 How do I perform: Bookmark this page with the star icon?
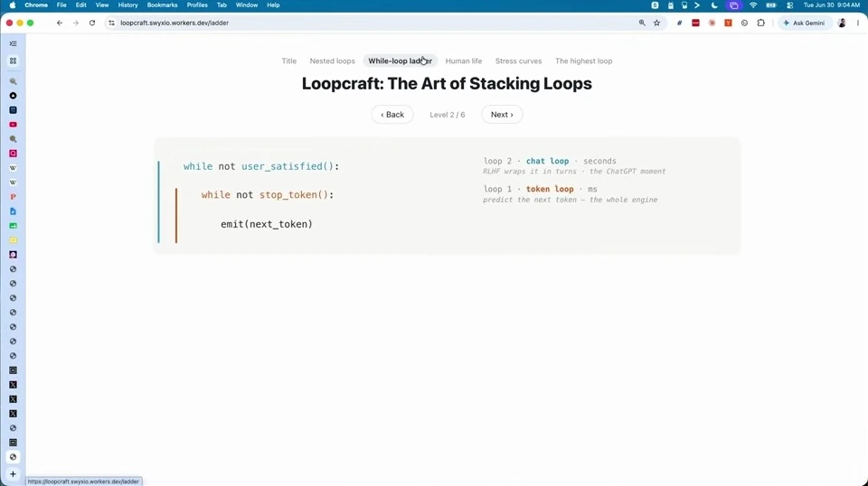tap(656, 23)
